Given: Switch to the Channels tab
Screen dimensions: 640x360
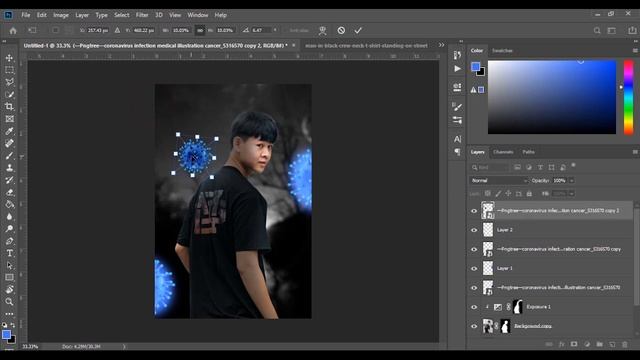Looking at the screenshot, I should pos(503,152).
